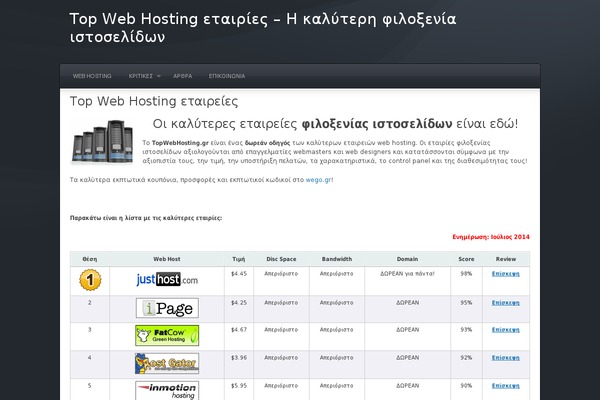The width and height of the screenshot is (600, 400).
Task: Click the Disc Space column header
Action: (x=281, y=259)
